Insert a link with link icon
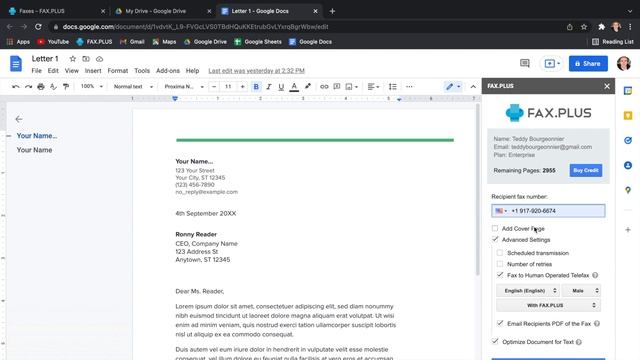The image size is (640, 360). click(324, 87)
